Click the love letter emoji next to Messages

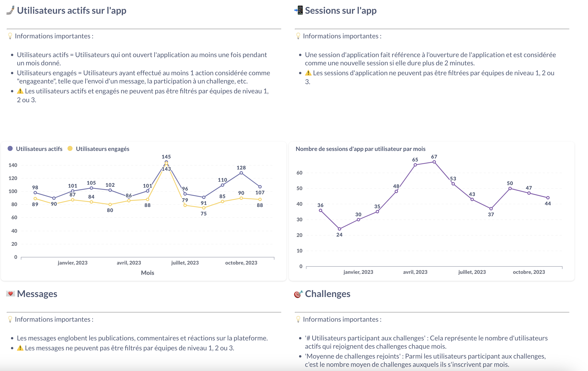coord(11,294)
